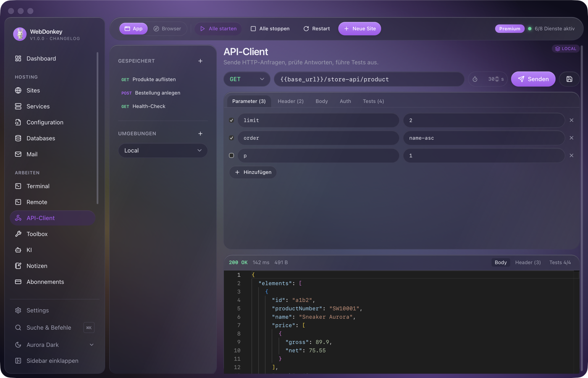The width and height of the screenshot is (588, 378).
Task: Select the Parameter (3) tab
Action: point(249,101)
